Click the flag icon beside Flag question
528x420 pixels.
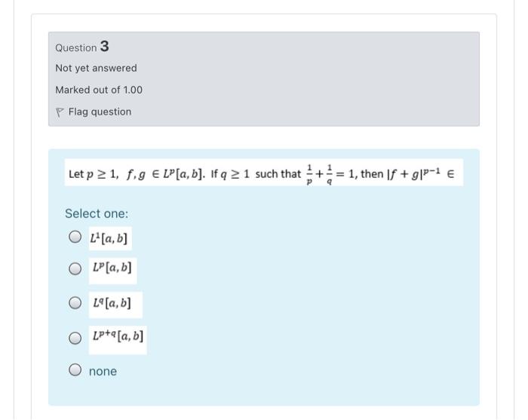point(60,112)
